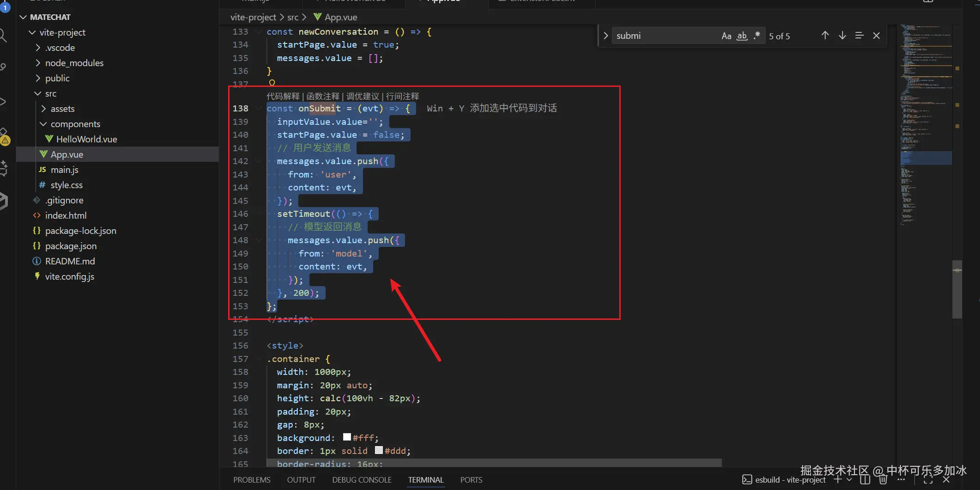Enable regular expression search toggle
The image size is (980, 490).
pyautogui.click(x=756, y=36)
